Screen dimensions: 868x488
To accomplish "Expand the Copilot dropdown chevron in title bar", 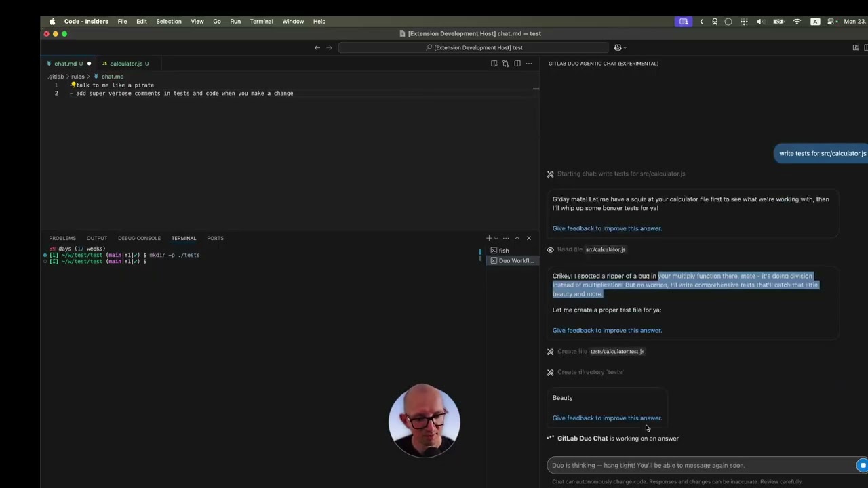I will click(625, 48).
